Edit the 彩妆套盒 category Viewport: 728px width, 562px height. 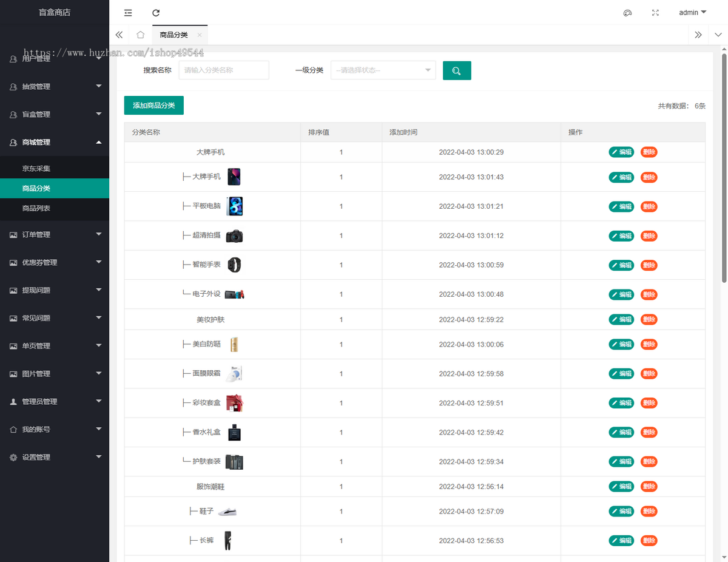point(621,403)
